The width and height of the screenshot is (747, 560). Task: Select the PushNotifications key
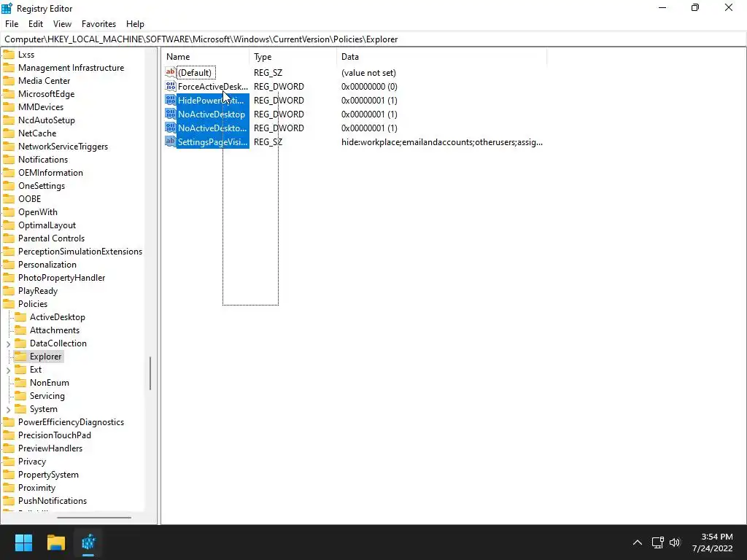[x=53, y=501]
